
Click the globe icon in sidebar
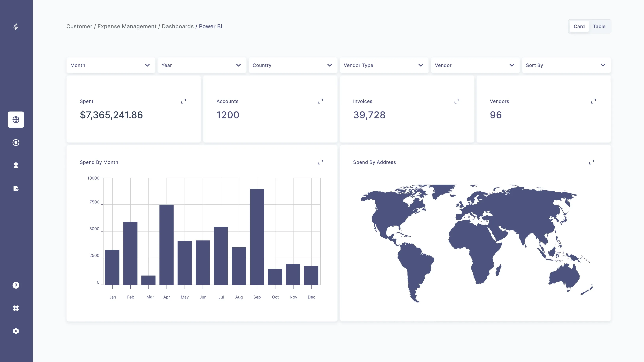pos(16,120)
